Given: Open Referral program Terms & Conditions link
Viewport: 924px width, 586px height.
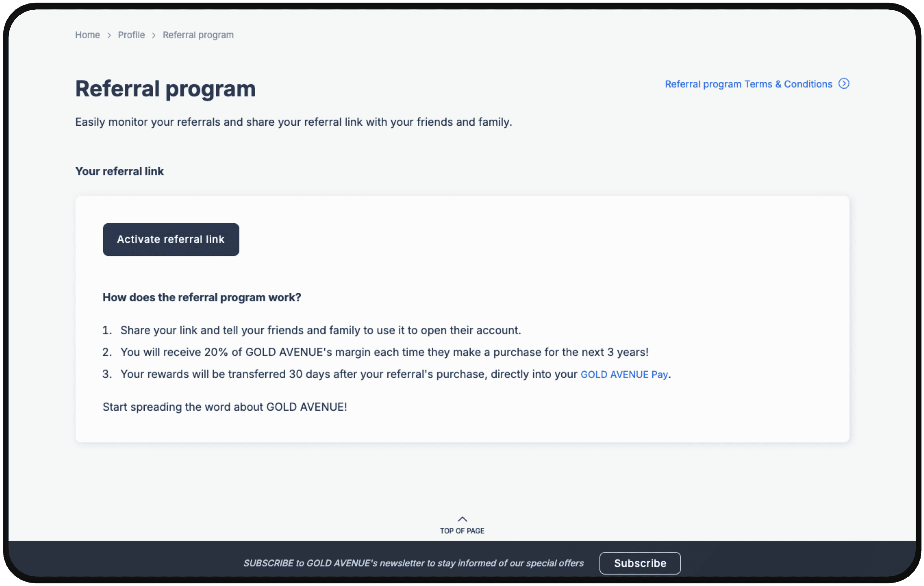Looking at the screenshot, I should tap(748, 84).
